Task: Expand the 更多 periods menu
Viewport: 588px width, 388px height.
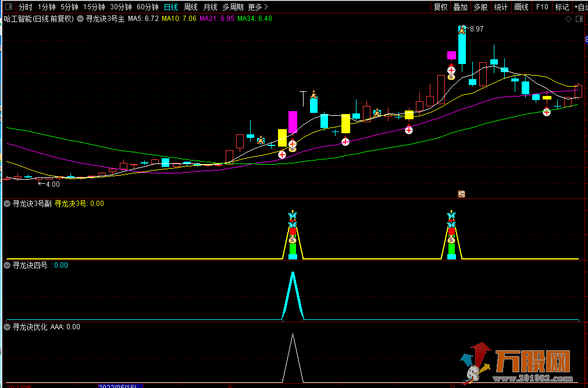Action: (258, 7)
